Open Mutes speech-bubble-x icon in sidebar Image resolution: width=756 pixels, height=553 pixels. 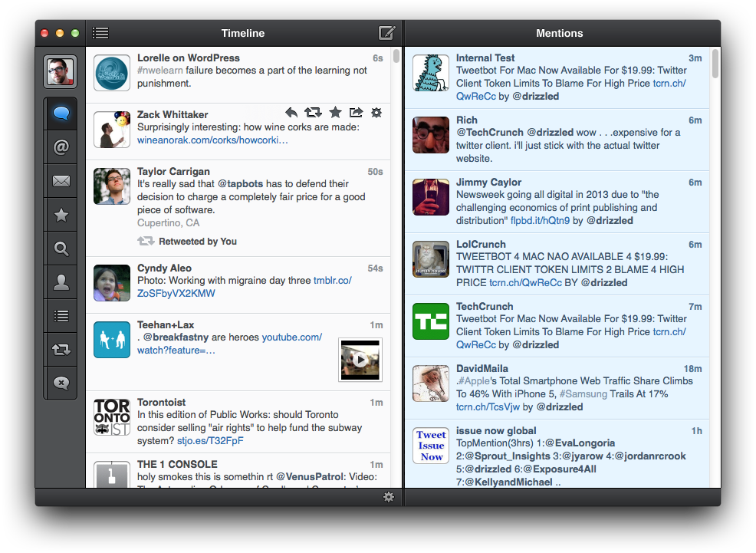click(x=61, y=383)
